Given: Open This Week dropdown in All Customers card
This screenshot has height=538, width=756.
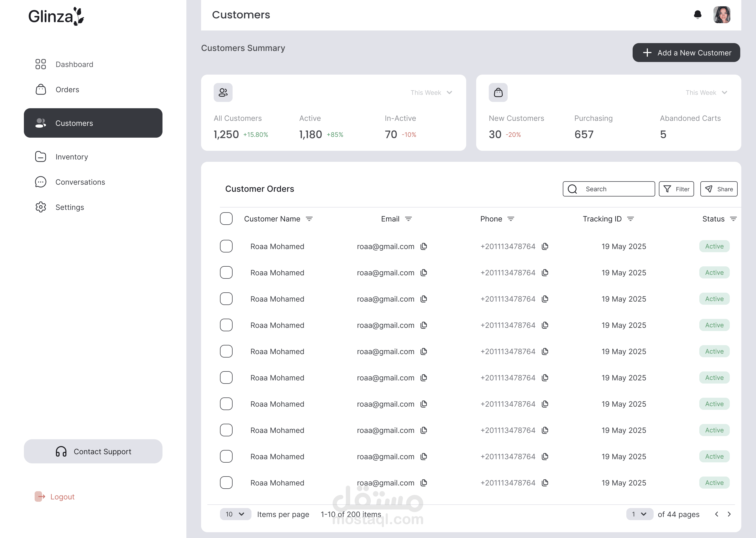Looking at the screenshot, I should [x=431, y=92].
